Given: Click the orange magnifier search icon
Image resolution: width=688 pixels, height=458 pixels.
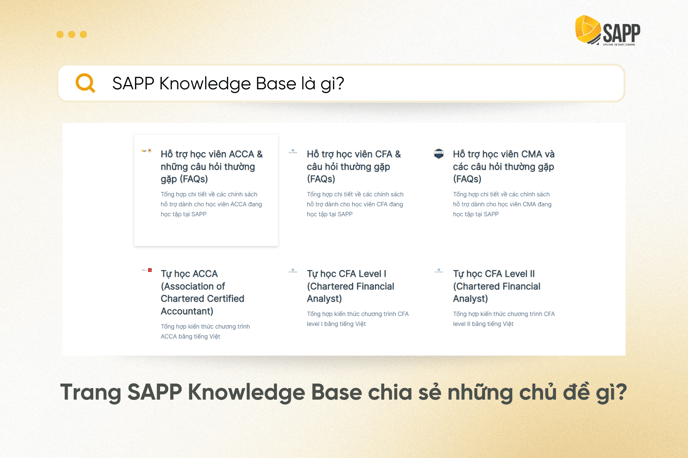Looking at the screenshot, I should tap(85, 83).
